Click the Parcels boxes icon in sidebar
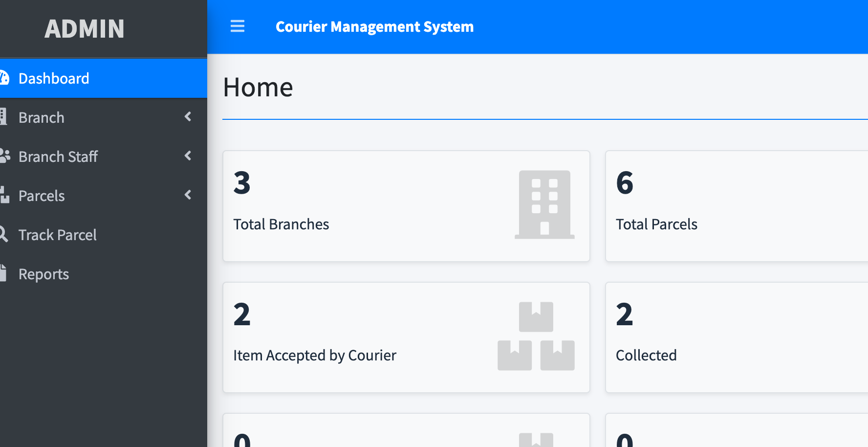This screenshot has height=447, width=868. (4, 195)
